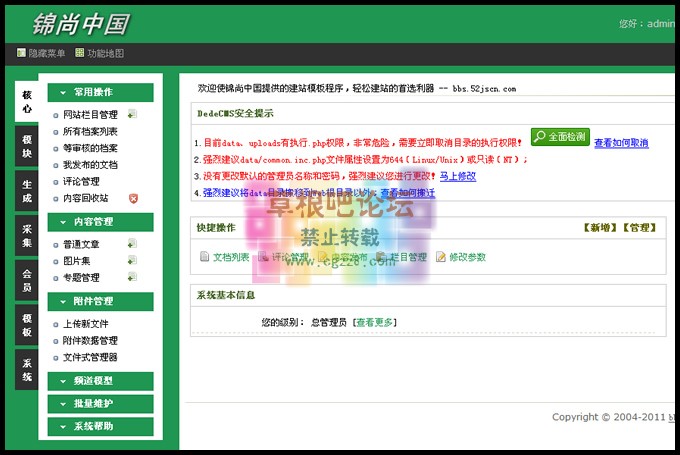The height and width of the screenshot is (455, 680).
Task: Open 文件式管理器 menu item
Action: (x=90, y=357)
